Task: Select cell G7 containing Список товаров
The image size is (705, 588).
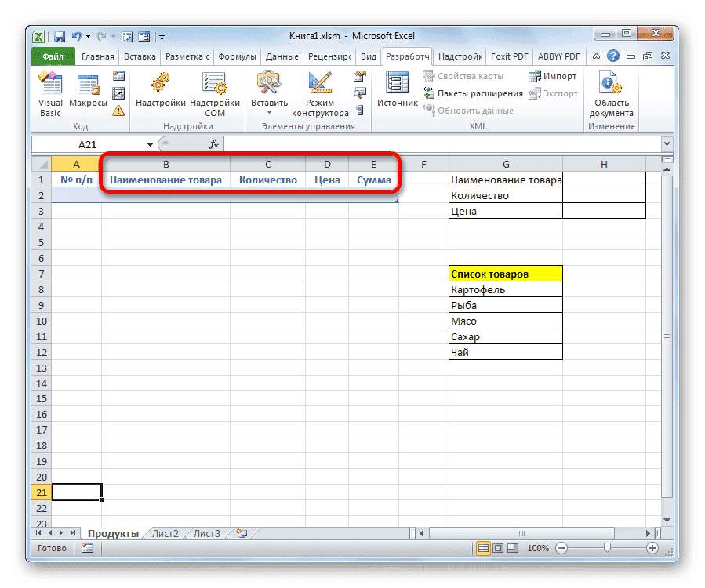Action: [506, 273]
